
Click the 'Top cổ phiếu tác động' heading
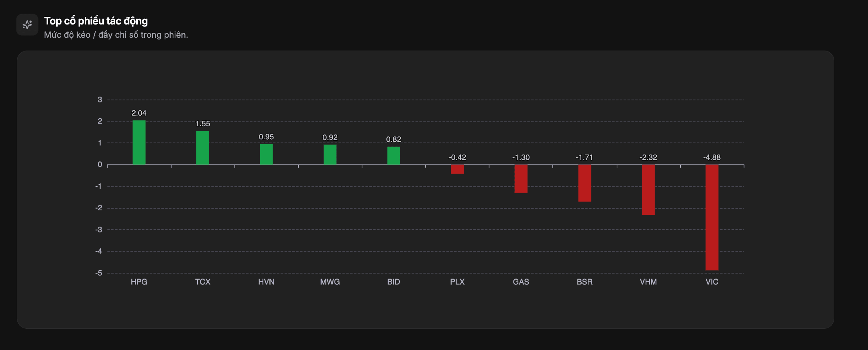[96, 21]
